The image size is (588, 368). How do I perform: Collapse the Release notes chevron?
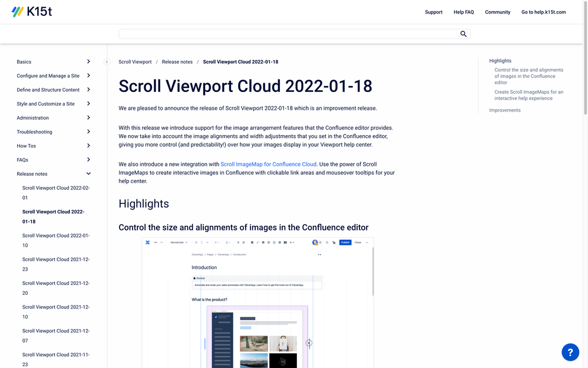click(88, 173)
